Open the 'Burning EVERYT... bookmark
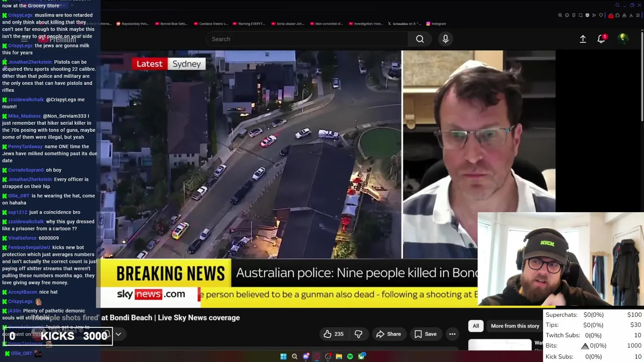 click(x=249, y=24)
